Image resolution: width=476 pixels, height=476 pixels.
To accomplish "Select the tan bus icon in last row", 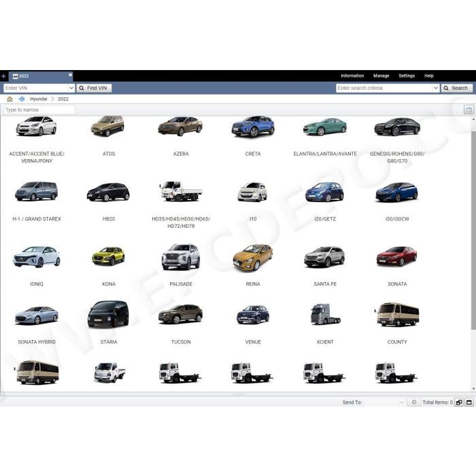I will 37,372.
